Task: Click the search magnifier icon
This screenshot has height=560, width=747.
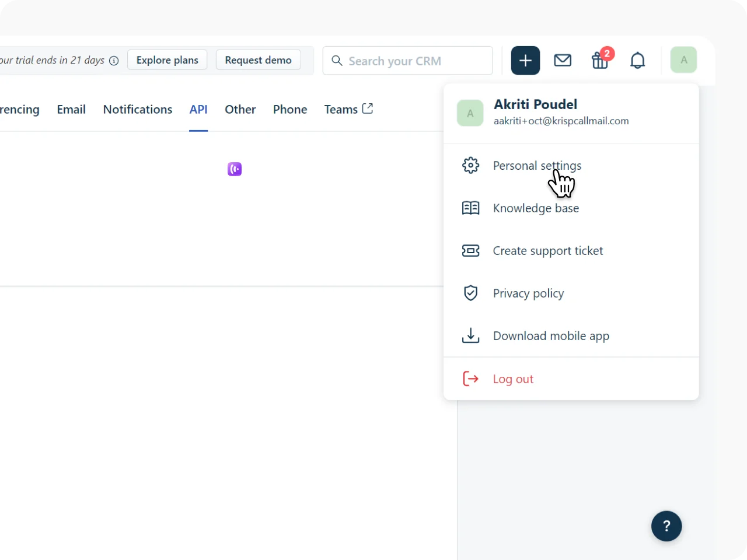Action: coord(337,61)
